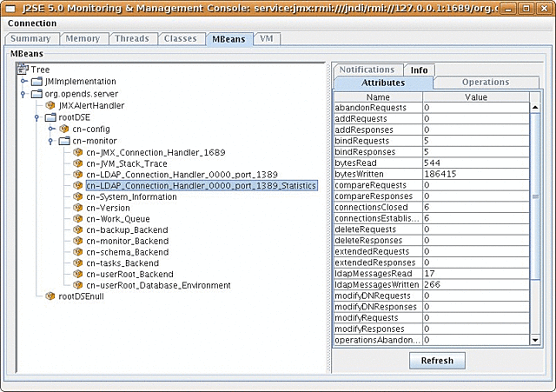Select the abandonRequests attribute name

tap(379, 108)
